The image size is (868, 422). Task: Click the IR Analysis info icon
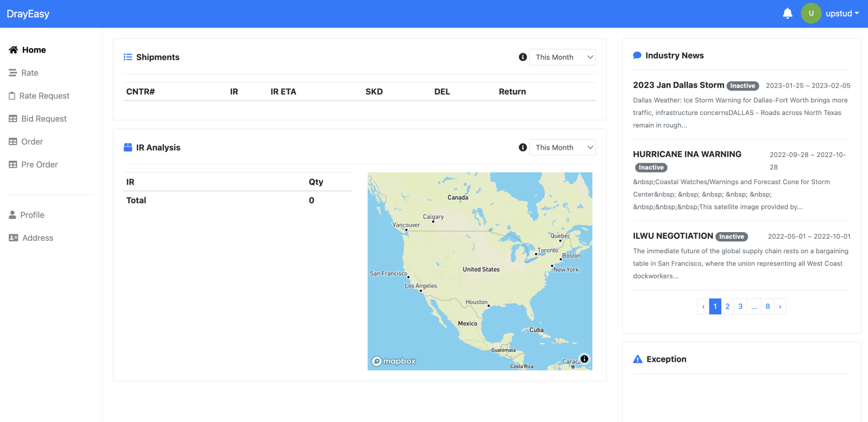[523, 147]
